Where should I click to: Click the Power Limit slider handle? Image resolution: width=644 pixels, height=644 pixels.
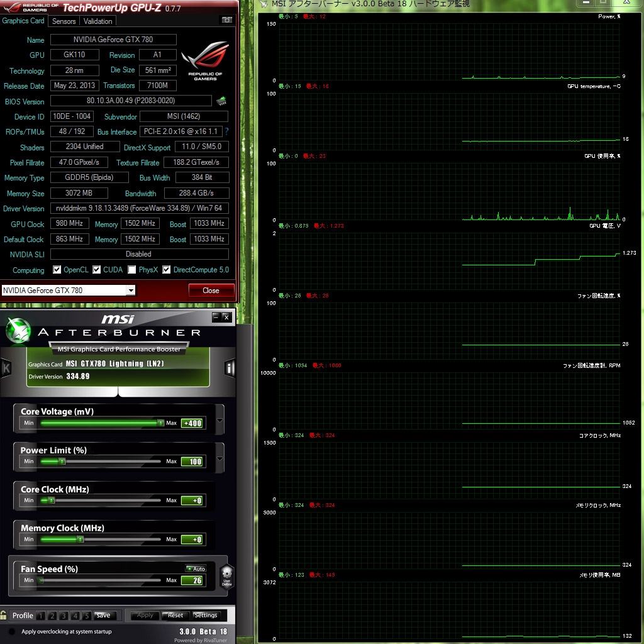click(62, 461)
